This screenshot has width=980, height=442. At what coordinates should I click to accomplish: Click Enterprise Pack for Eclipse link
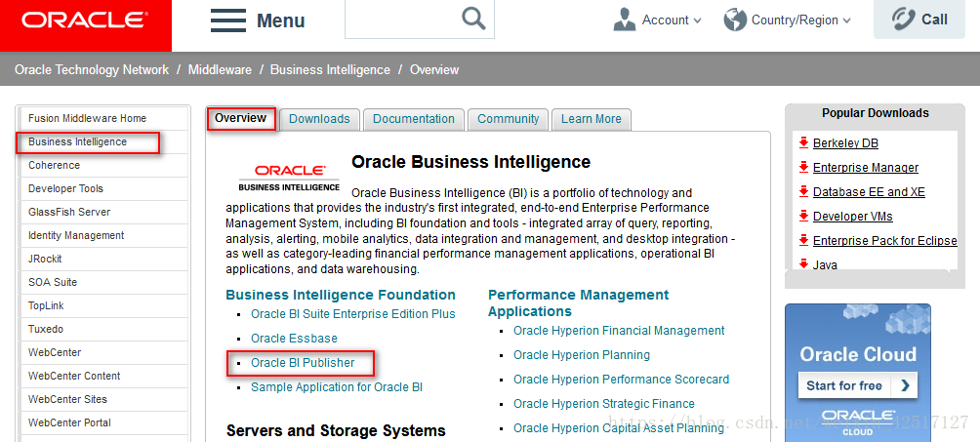click(885, 241)
